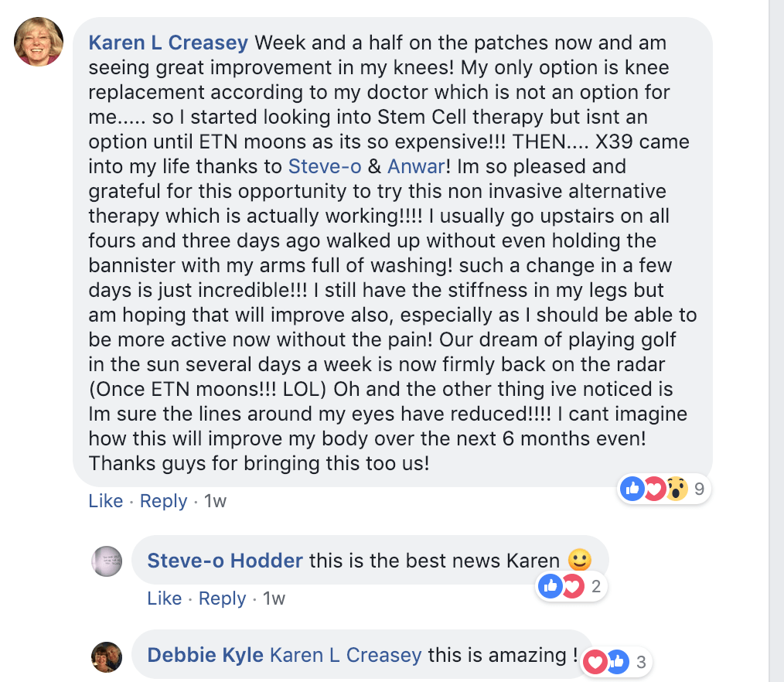The width and height of the screenshot is (784, 682).
Task: Open Debbie Kyle's author name link
Action: [x=205, y=656]
